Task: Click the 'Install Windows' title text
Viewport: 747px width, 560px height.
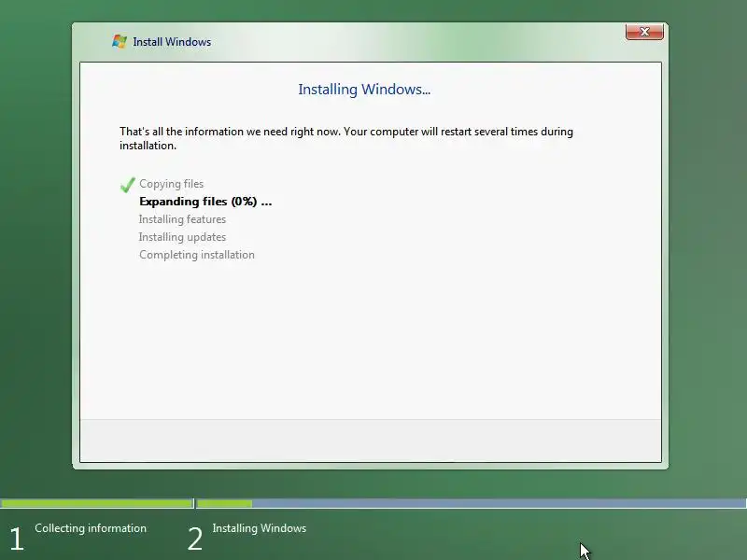Action: [x=172, y=42]
